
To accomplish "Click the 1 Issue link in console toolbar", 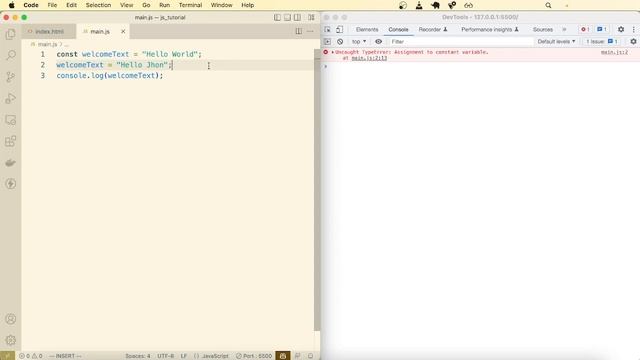I will 602,42.
